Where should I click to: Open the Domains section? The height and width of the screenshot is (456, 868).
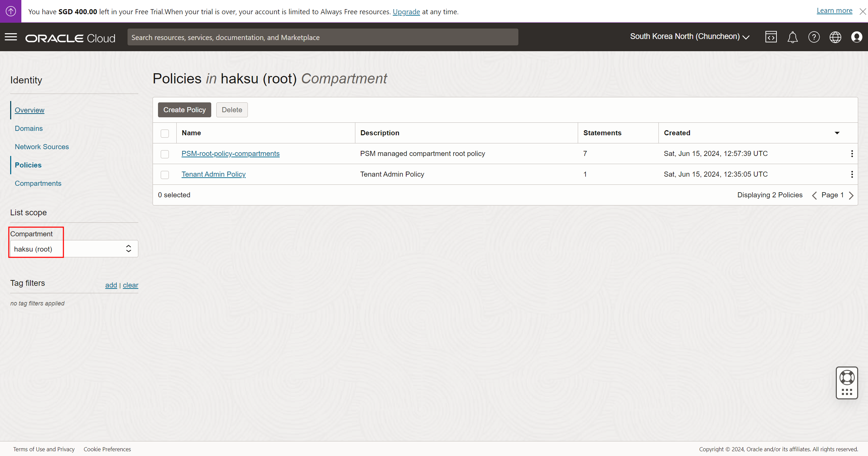29,128
